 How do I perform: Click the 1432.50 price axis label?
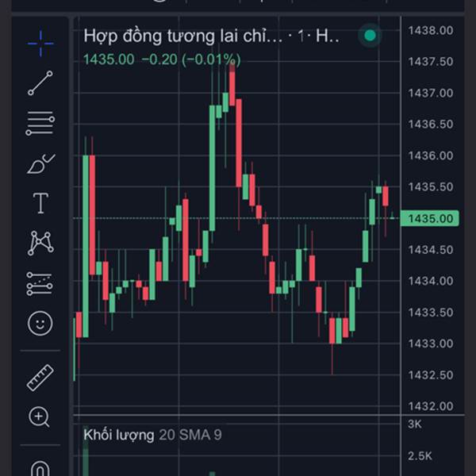click(431, 375)
